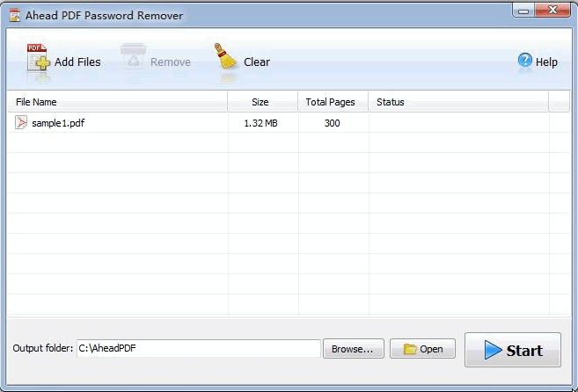
Task: Minimize the Ahead PDF Password Remover window
Action: (523, 11)
